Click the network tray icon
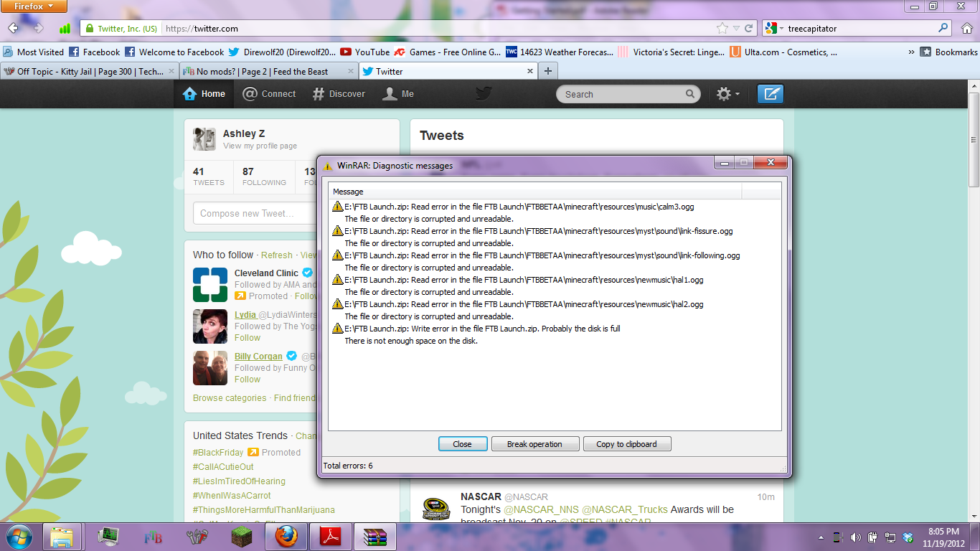 coord(890,537)
